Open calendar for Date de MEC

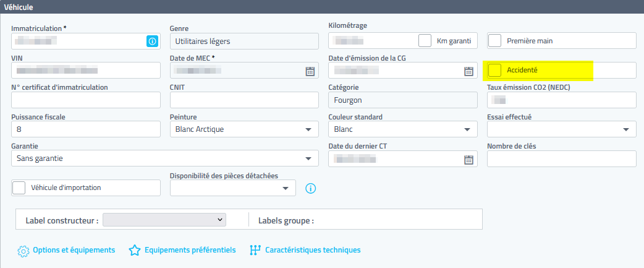pyautogui.click(x=310, y=71)
